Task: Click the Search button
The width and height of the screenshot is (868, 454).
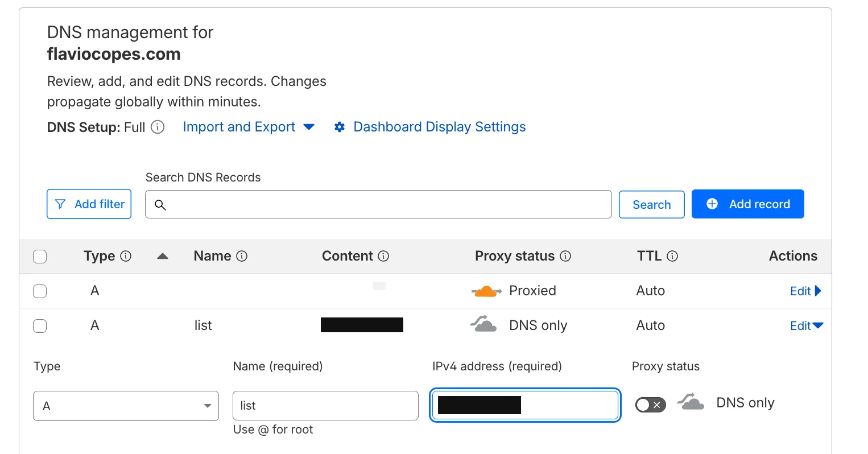Action: tap(652, 204)
